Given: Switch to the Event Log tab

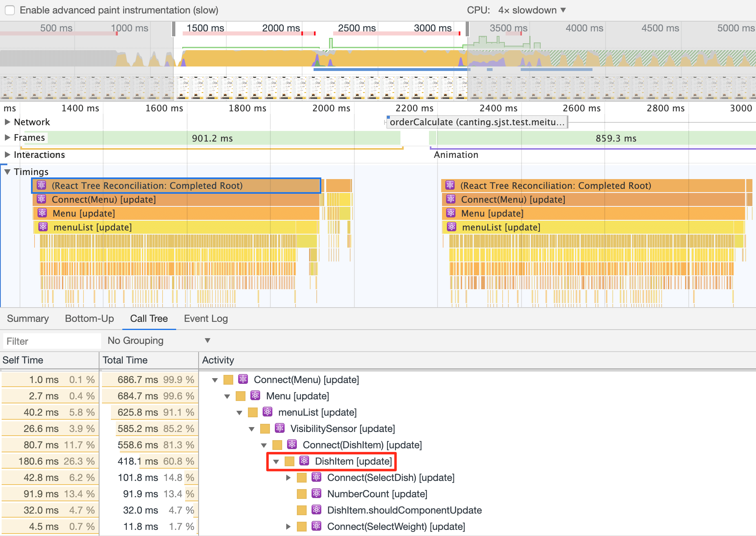Looking at the screenshot, I should [206, 319].
